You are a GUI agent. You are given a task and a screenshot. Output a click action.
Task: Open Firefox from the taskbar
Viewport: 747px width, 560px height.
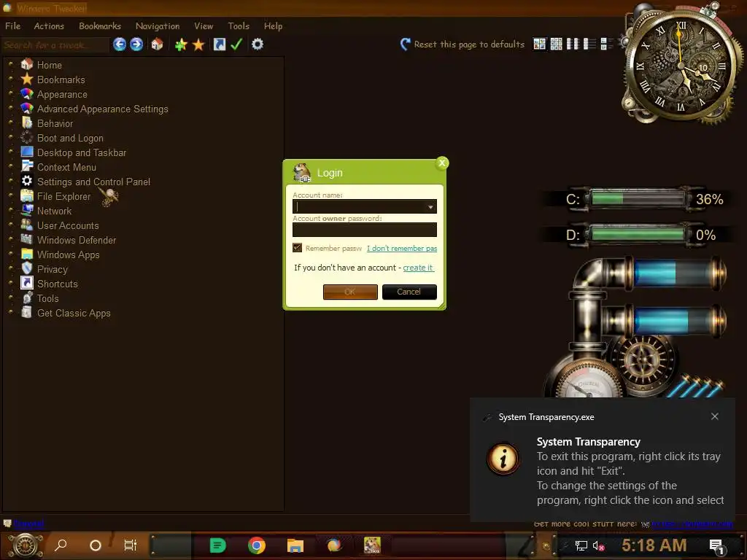pos(334,545)
